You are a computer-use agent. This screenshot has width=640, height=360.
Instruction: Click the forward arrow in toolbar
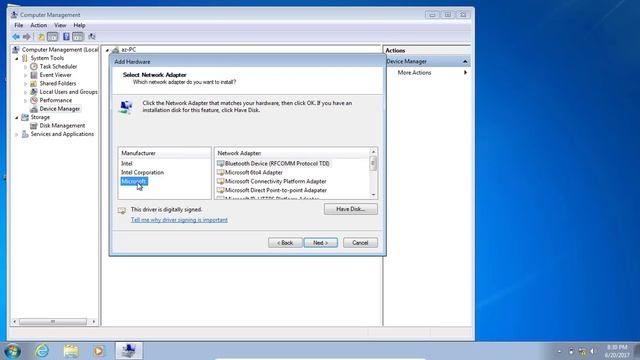(x=27, y=37)
